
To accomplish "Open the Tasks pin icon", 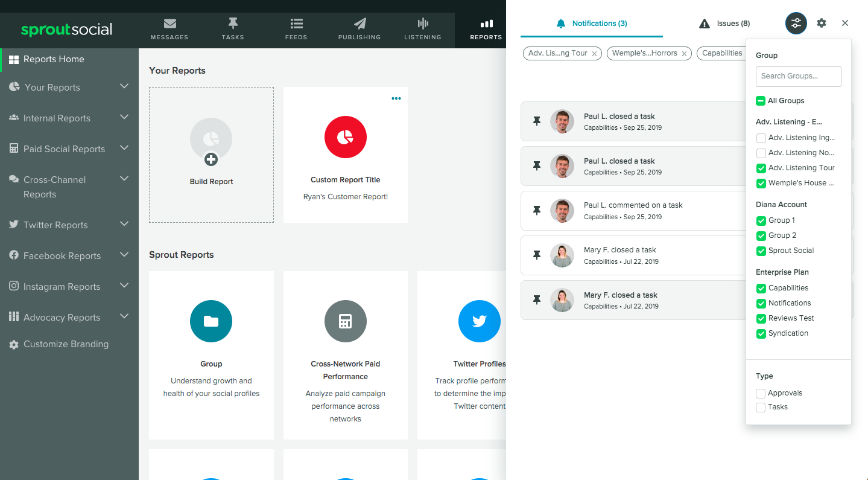I will [233, 24].
